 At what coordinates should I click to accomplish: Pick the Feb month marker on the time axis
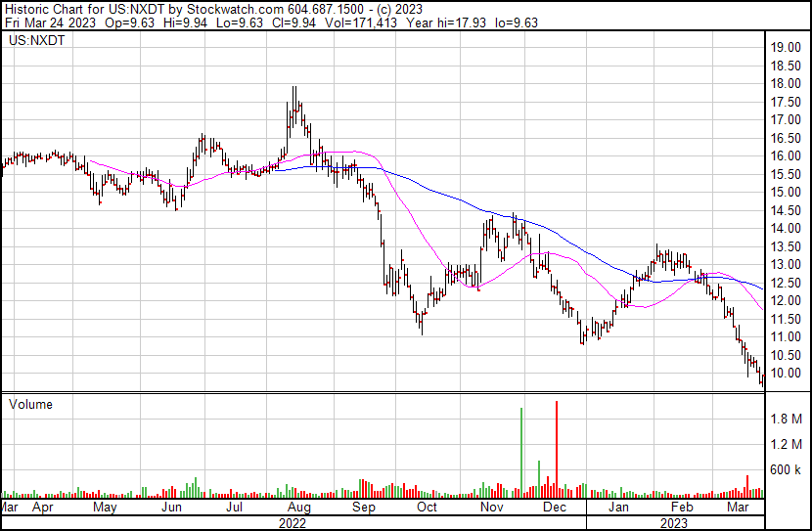[682, 509]
